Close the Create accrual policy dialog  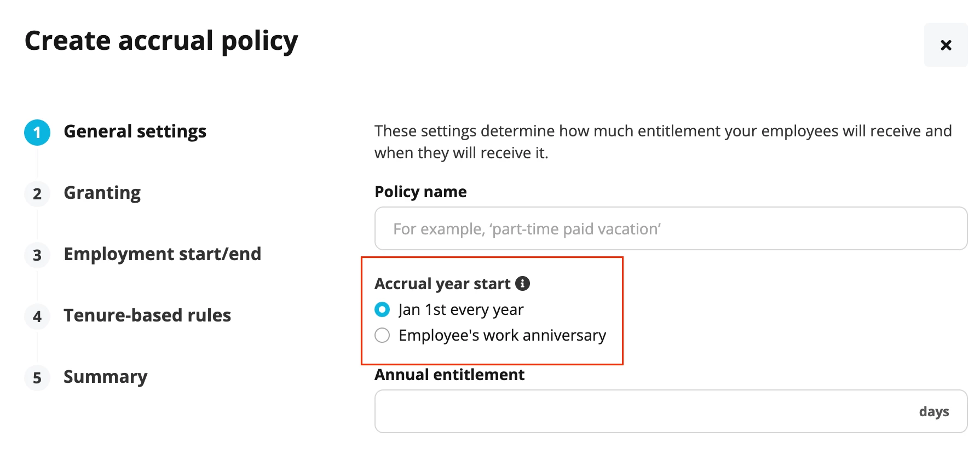coord(946,45)
